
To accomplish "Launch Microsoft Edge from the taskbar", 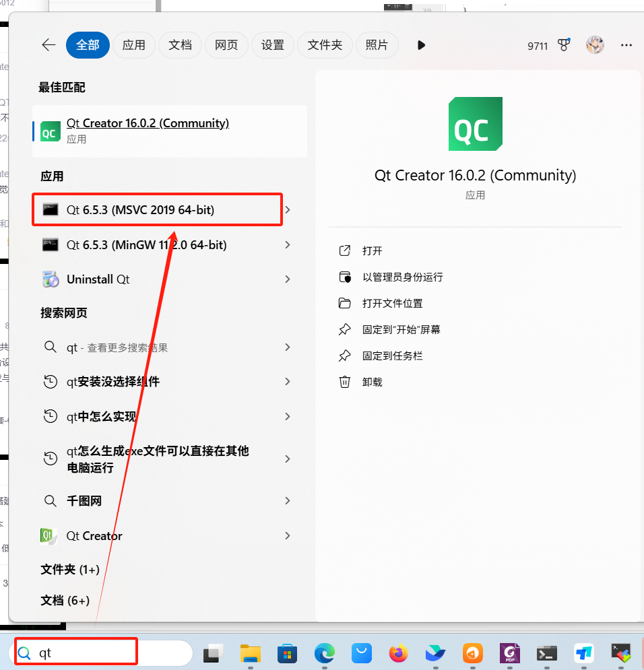I will point(324,653).
